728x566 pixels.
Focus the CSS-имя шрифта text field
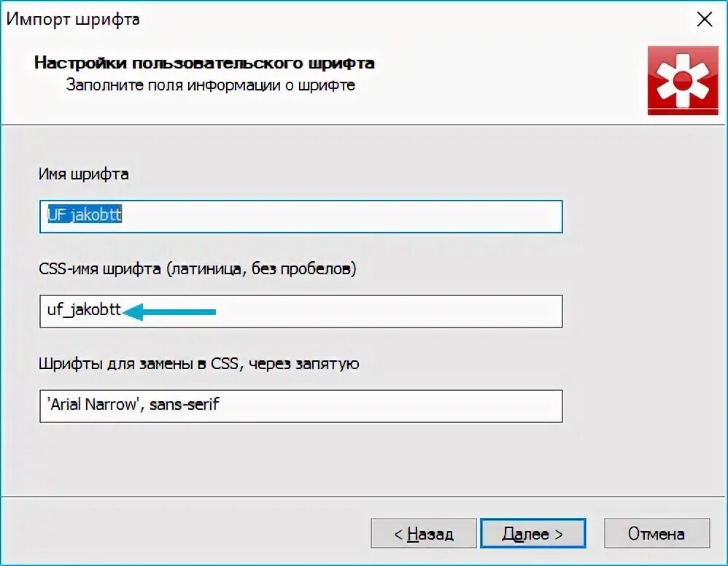click(301, 311)
